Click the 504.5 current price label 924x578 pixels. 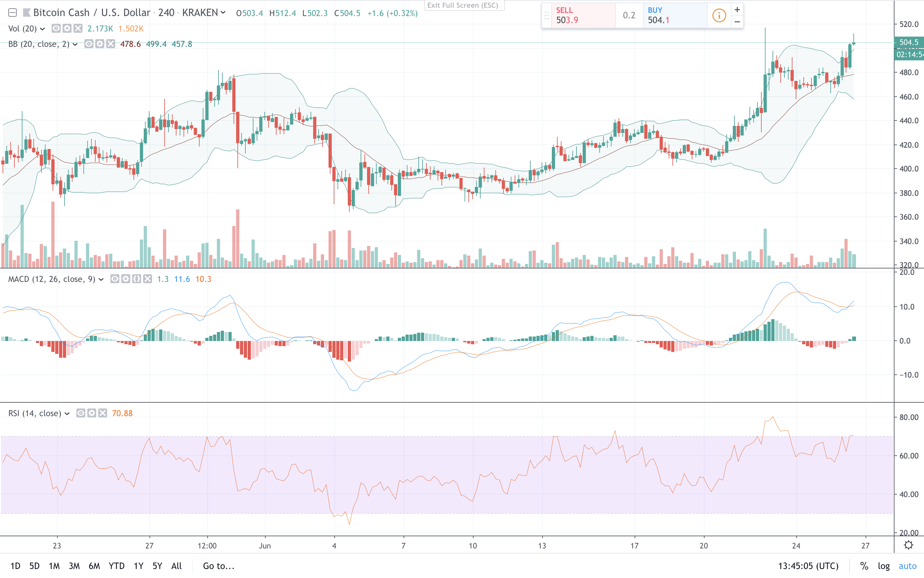(x=909, y=42)
